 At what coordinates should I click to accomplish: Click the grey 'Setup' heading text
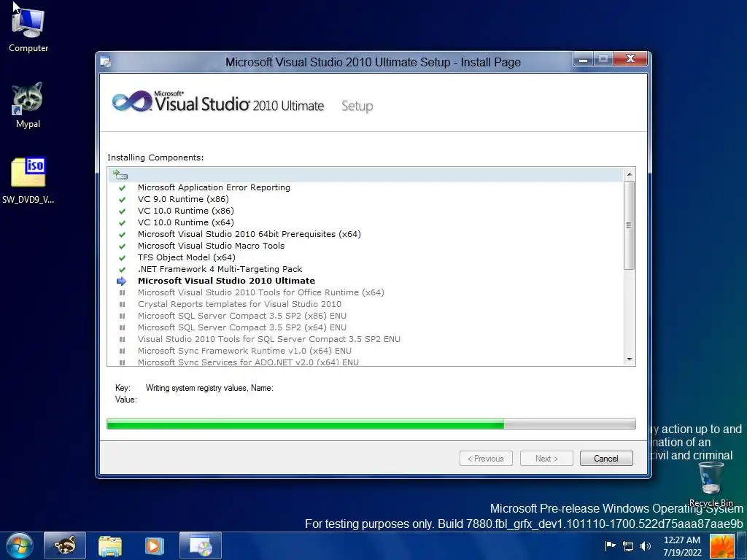357,106
